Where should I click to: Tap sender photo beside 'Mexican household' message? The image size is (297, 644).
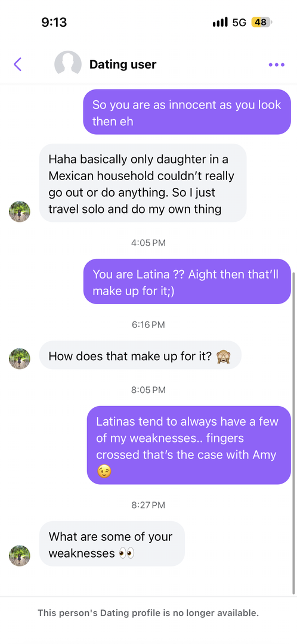[x=19, y=212]
